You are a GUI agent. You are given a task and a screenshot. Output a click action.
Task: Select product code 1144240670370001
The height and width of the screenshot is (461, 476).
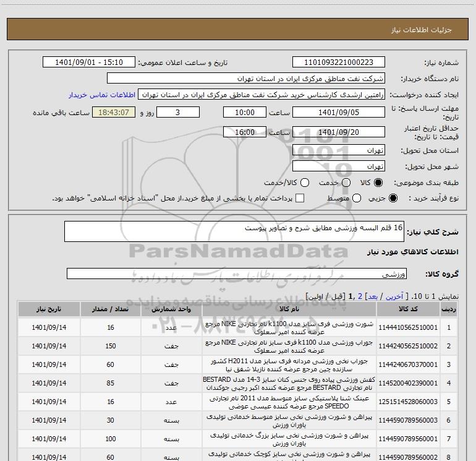[x=408, y=364]
